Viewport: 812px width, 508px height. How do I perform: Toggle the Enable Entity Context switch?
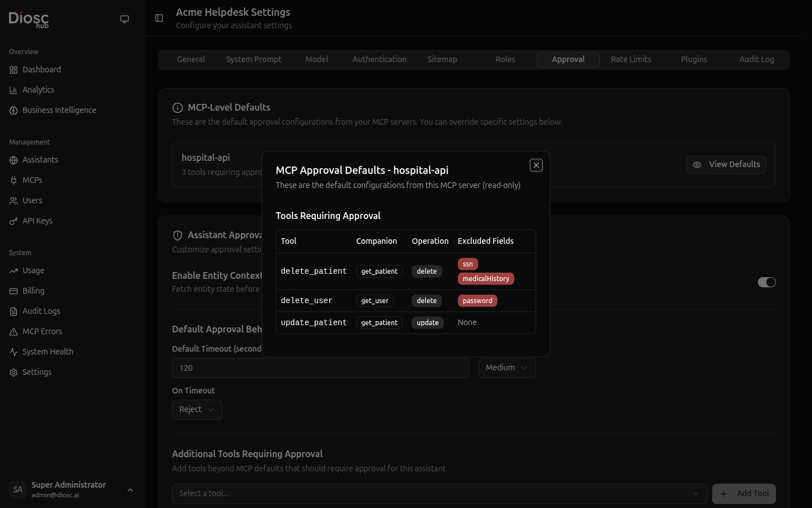pyautogui.click(x=766, y=282)
